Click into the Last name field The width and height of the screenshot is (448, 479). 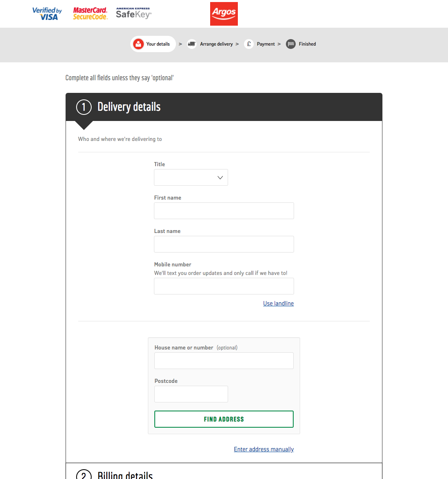(x=224, y=244)
